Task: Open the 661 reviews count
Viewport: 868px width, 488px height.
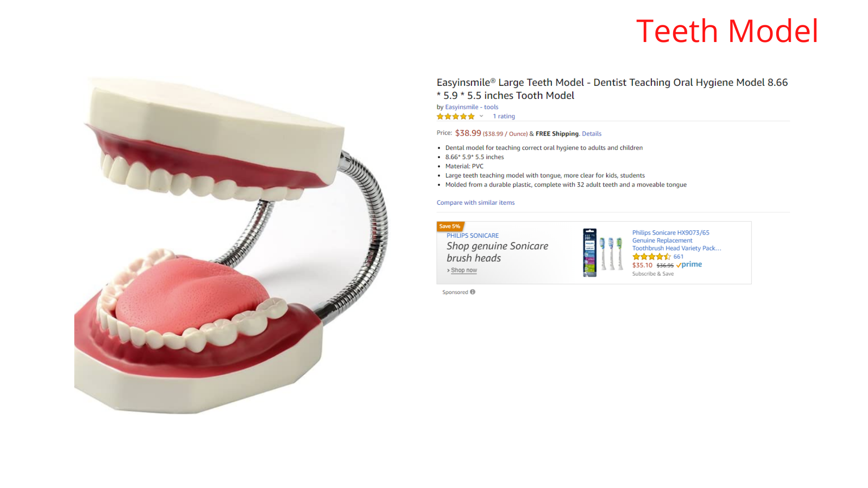Action: click(x=678, y=257)
